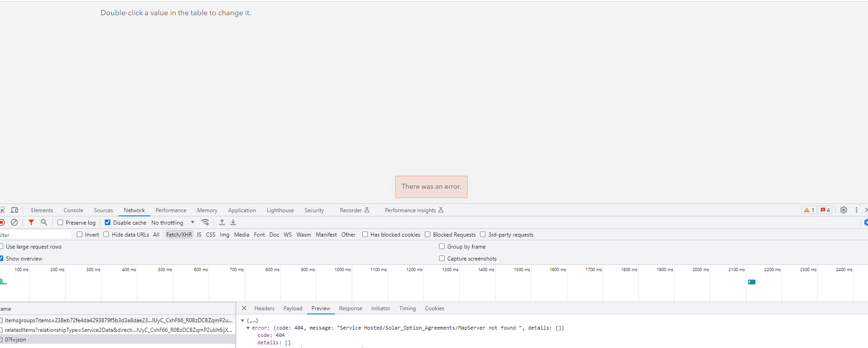Image resolution: width=868 pixels, height=348 pixels.
Task: Click the 4 errors badge
Action: click(x=825, y=210)
